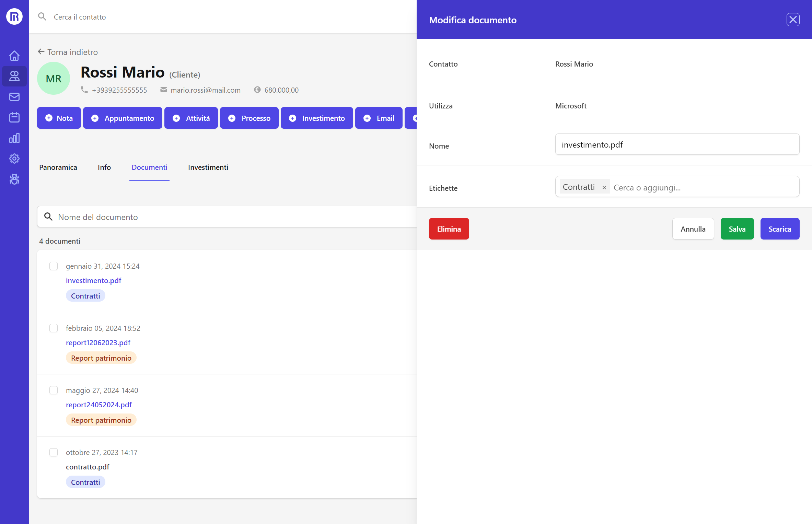Click the Salva button
The width and height of the screenshot is (812, 524).
click(737, 229)
